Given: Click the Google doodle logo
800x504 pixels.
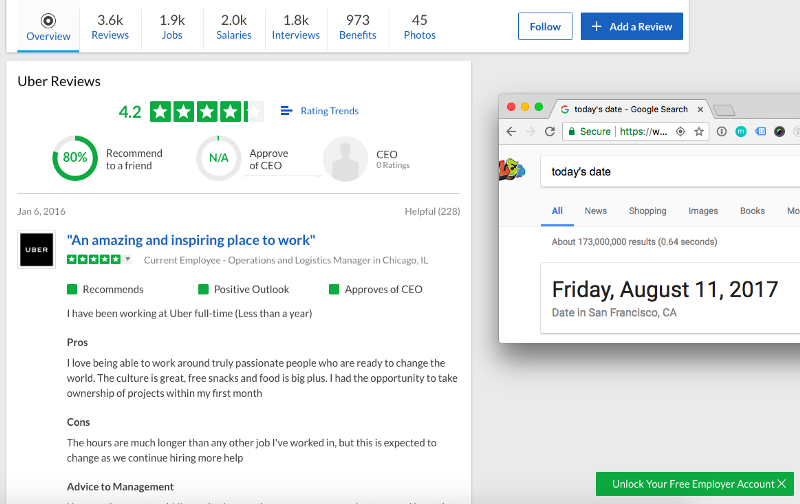Looking at the screenshot, I should point(512,169).
